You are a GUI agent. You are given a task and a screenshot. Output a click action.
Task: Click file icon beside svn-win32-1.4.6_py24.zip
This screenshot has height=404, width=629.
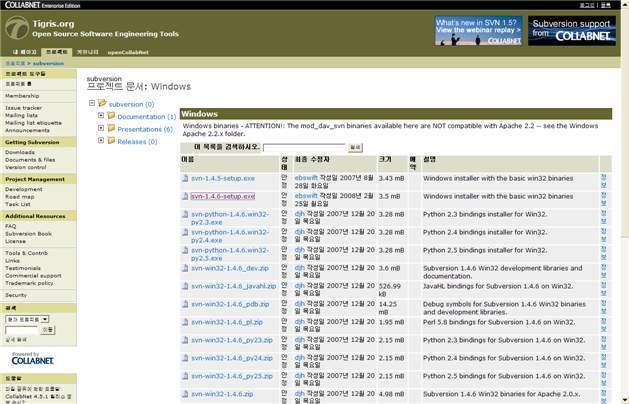point(185,358)
